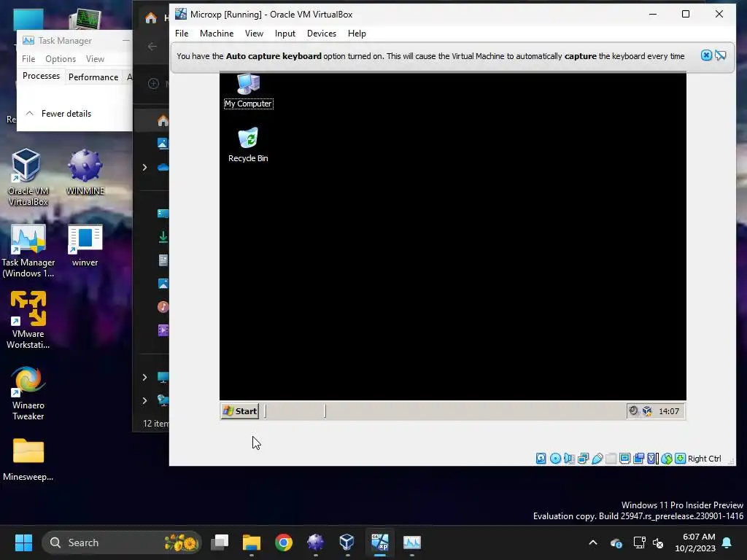Click the first tray icon in XP guest taskbar
Viewport: 747px width, 560px height.
[x=633, y=411]
